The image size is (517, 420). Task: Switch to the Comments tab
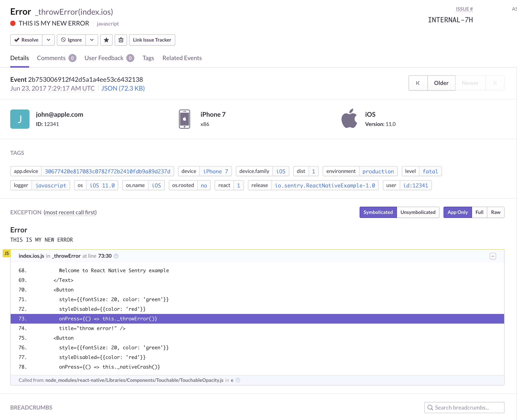(x=51, y=58)
